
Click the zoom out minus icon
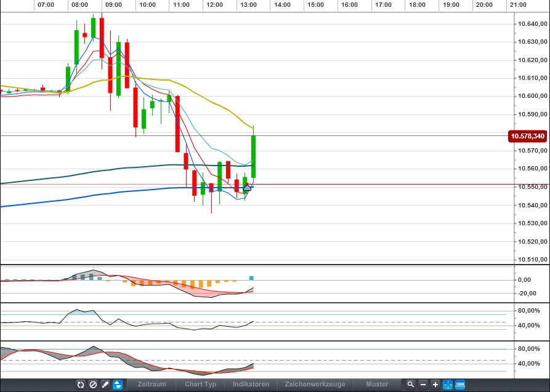423,385
